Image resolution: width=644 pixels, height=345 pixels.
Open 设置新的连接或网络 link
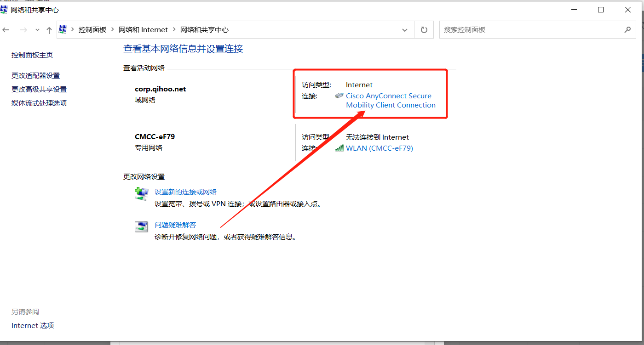click(x=186, y=192)
